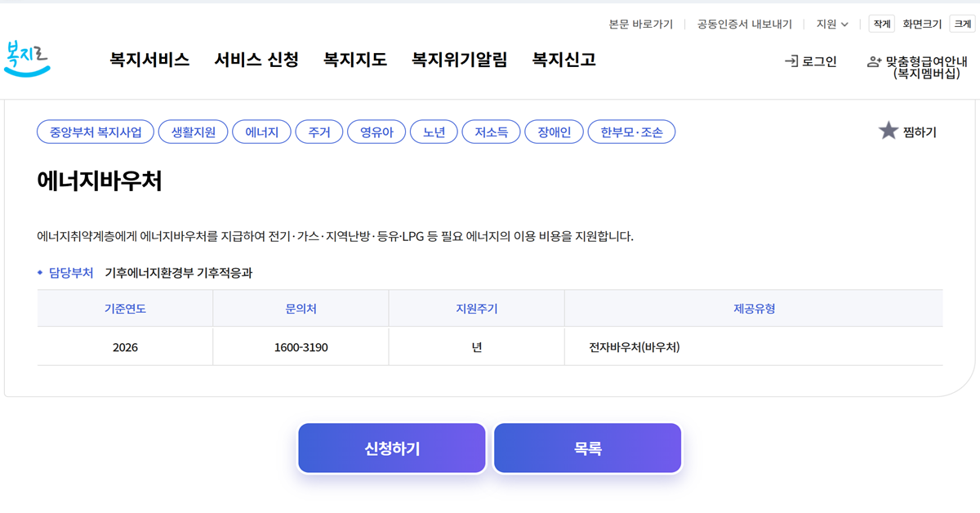Click the 에너지바우처 page title

tap(100, 181)
